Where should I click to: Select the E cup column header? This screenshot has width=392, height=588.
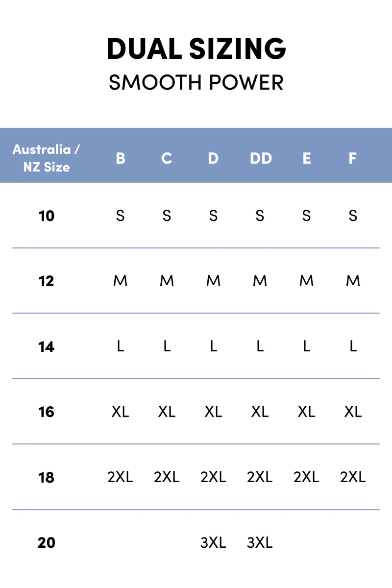pos(307,158)
